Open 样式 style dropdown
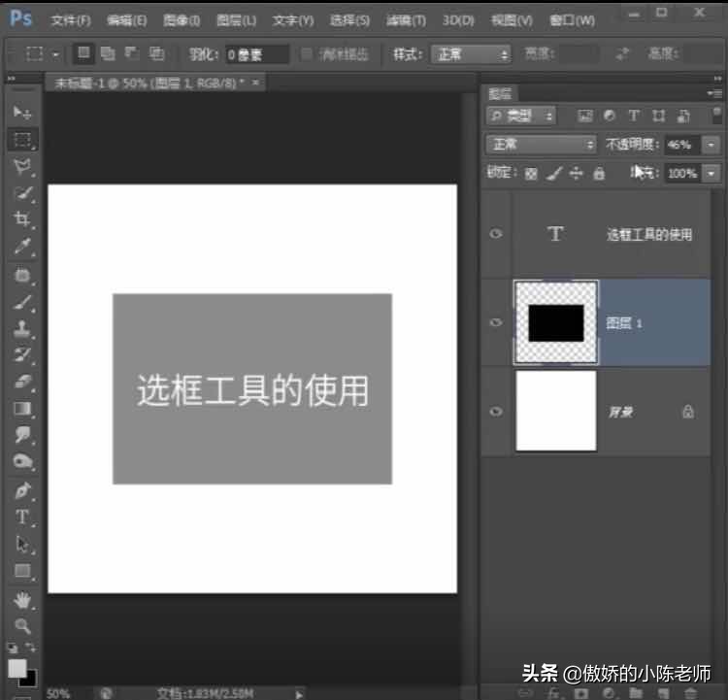 pos(471,54)
